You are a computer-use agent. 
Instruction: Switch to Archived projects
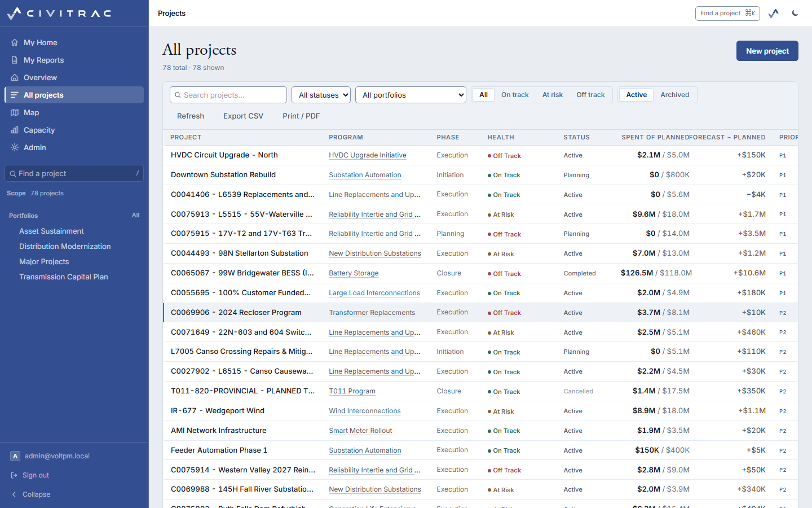(x=675, y=95)
